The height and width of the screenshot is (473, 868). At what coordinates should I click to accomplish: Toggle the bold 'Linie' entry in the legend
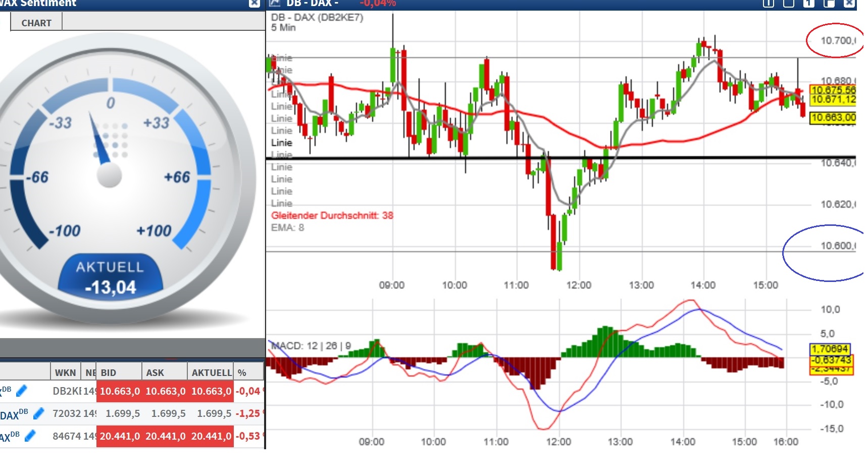(281, 143)
